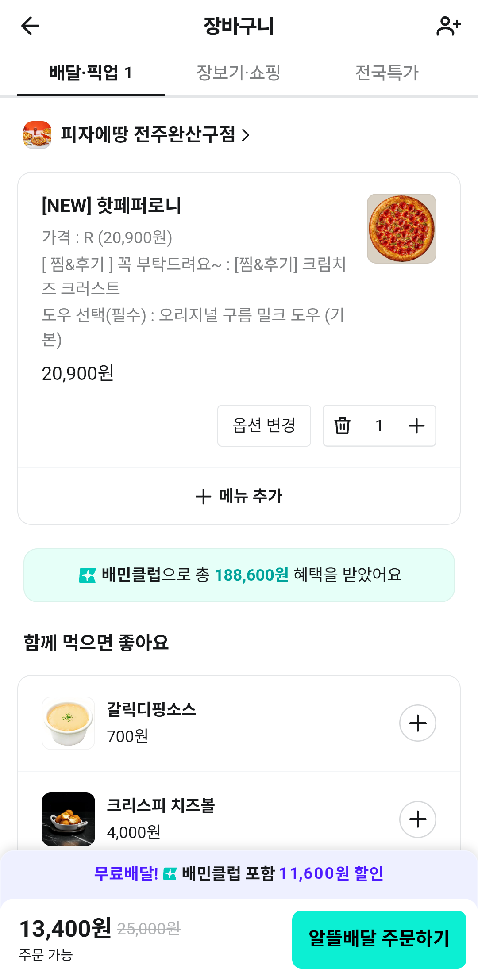Click the 옵션 변경 button
The image size is (478, 980).
[264, 425]
